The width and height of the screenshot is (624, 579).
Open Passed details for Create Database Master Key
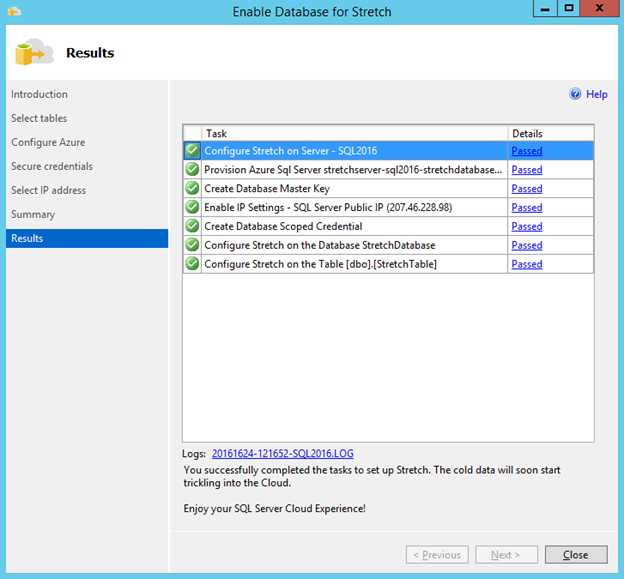tap(526, 189)
